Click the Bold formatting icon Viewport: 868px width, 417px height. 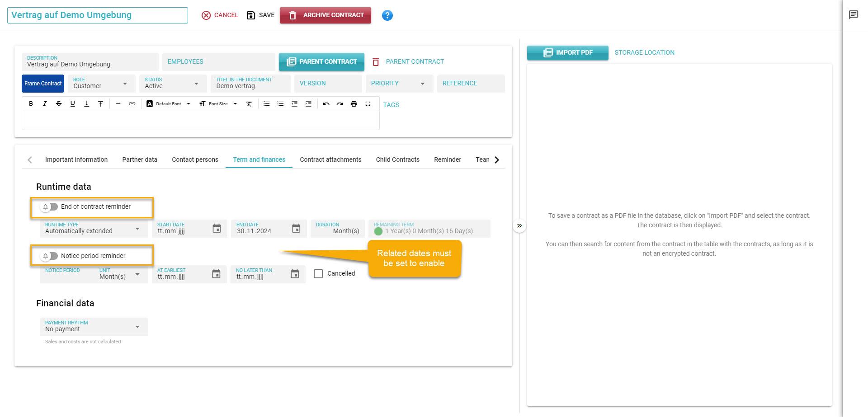[31, 104]
